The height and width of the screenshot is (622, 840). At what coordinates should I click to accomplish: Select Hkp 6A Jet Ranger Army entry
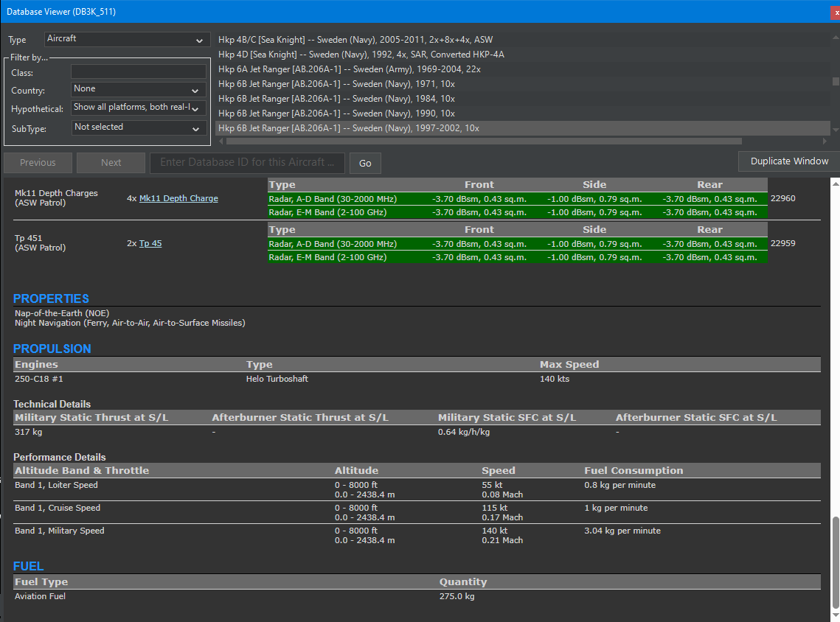click(350, 69)
